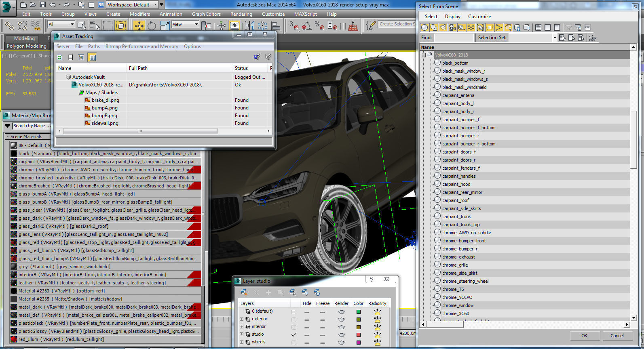Toggle the Angle Snap icon
Screen dimensions: 644x349
tap(307, 26)
